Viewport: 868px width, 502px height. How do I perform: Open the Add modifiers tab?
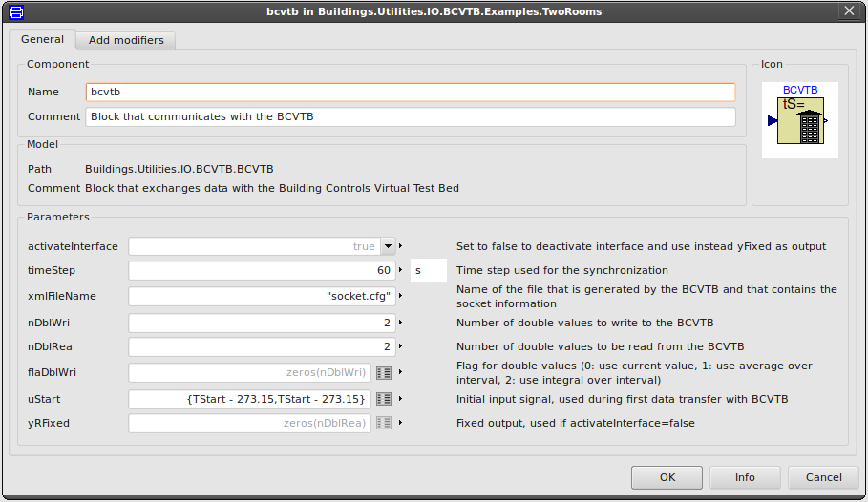point(126,40)
